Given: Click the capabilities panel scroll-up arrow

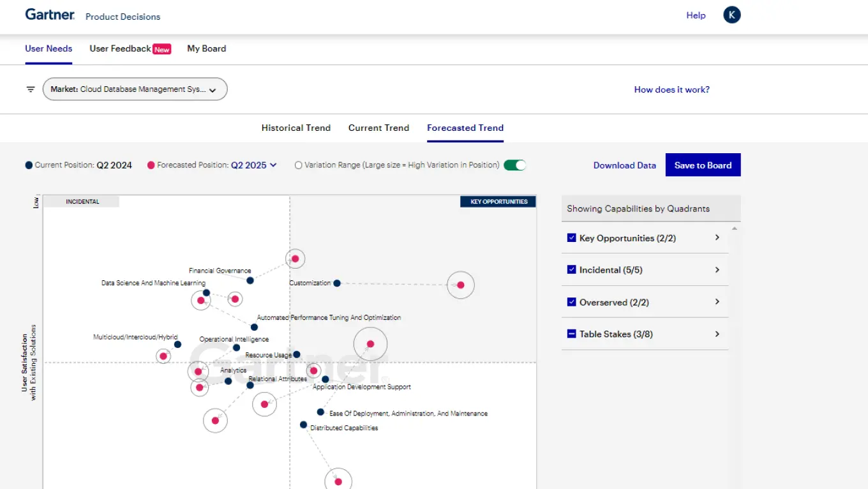Looking at the screenshot, I should pyautogui.click(x=735, y=228).
